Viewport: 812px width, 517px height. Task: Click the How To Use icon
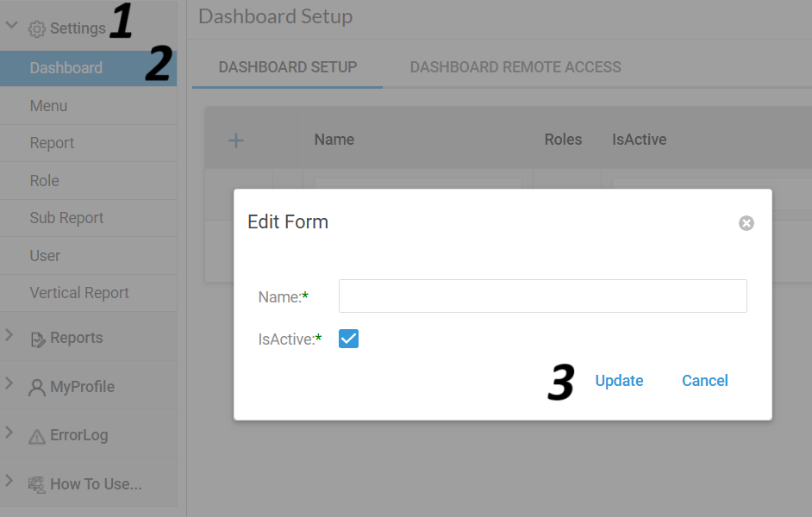coord(37,485)
